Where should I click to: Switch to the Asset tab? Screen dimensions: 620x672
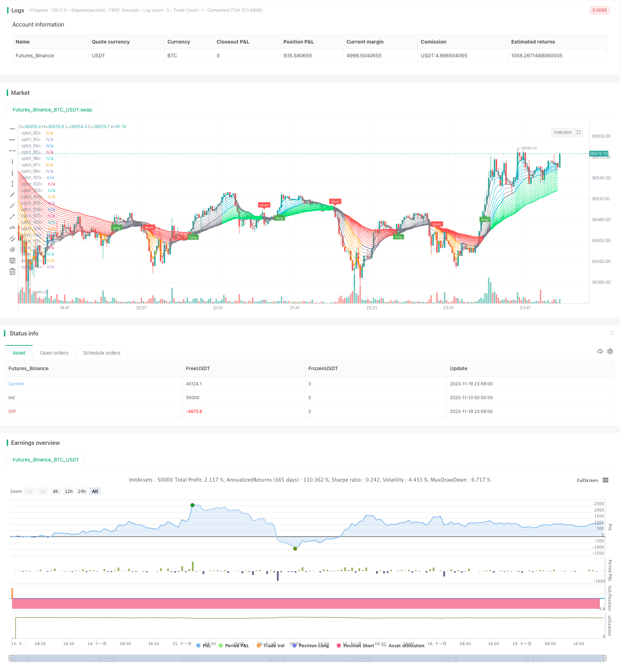pos(19,353)
